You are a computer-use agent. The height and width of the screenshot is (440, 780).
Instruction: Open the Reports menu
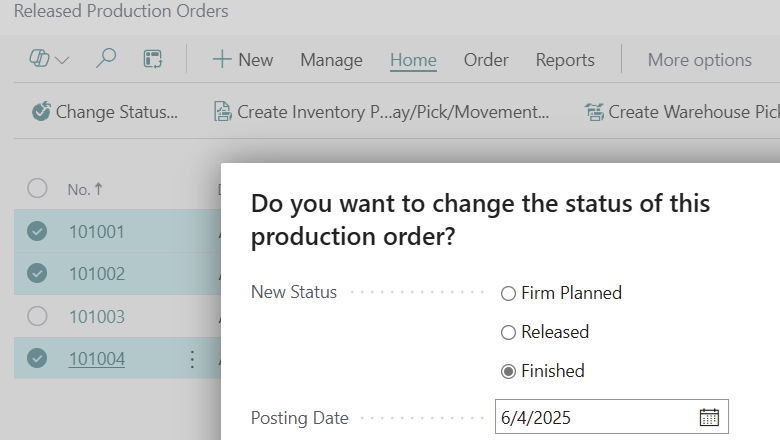pyautogui.click(x=565, y=60)
